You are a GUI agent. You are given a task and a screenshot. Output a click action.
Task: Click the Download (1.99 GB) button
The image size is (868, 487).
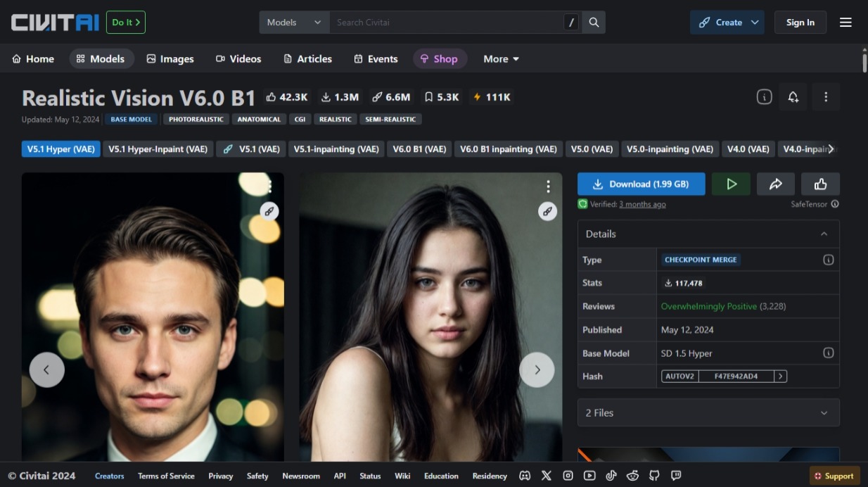[641, 184]
